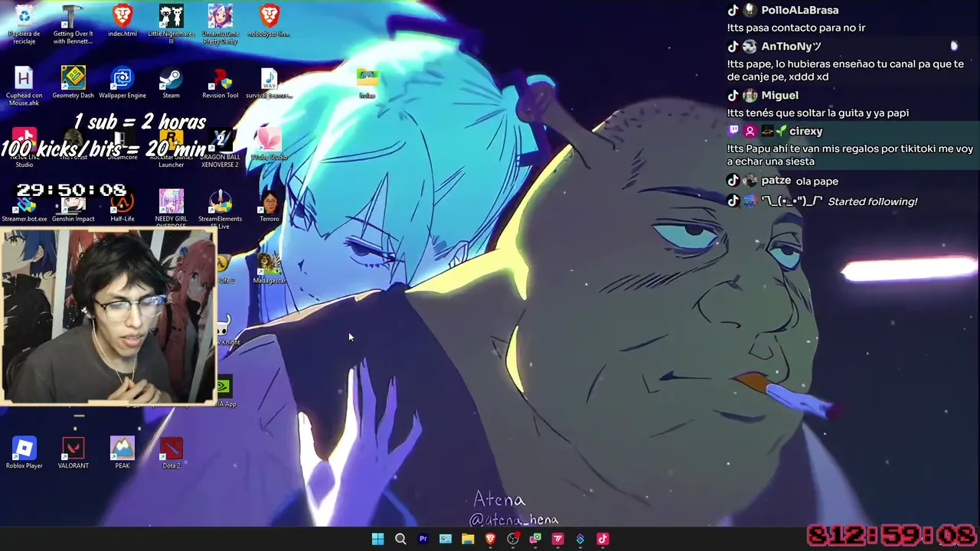This screenshot has height=551, width=980.
Task: Switch to Adobe Premiere Pro in taskbar
Action: pyautogui.click(x=423, y=539)
